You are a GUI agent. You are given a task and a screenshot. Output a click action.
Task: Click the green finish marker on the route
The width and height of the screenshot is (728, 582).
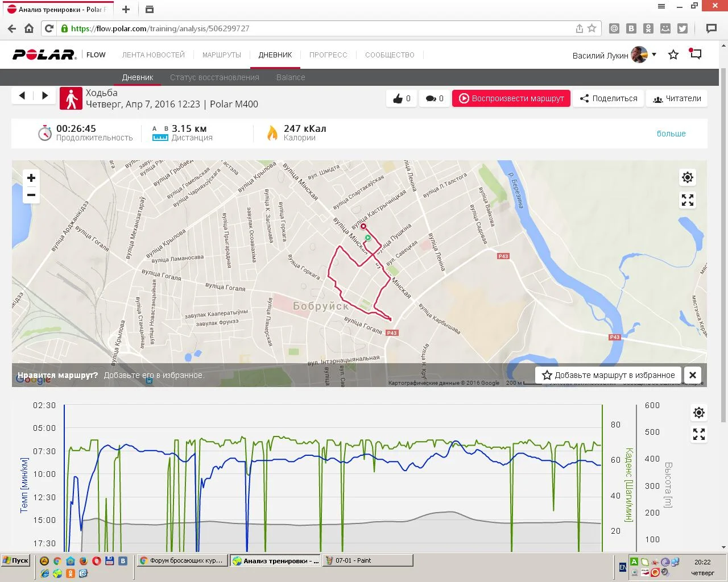click(368, 238)
